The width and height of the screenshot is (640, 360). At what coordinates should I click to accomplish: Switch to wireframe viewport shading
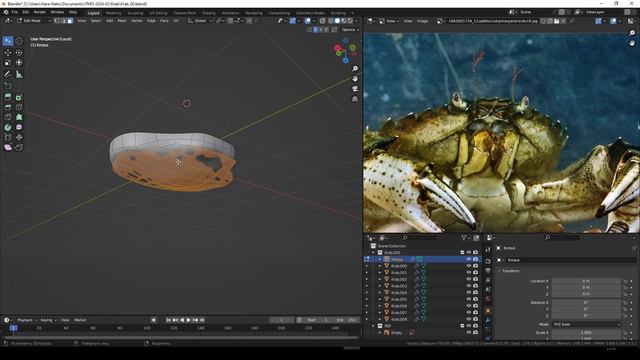point(331,21)
